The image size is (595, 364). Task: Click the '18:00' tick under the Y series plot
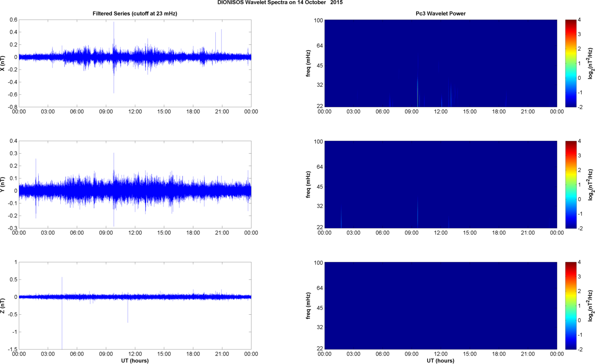193,233
